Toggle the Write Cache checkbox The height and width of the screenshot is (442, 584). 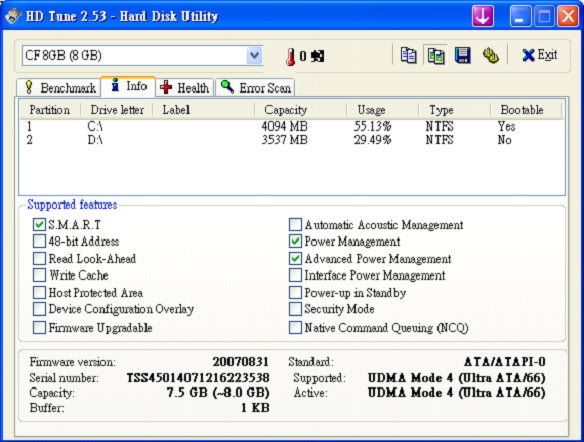(x=39, y=275)
